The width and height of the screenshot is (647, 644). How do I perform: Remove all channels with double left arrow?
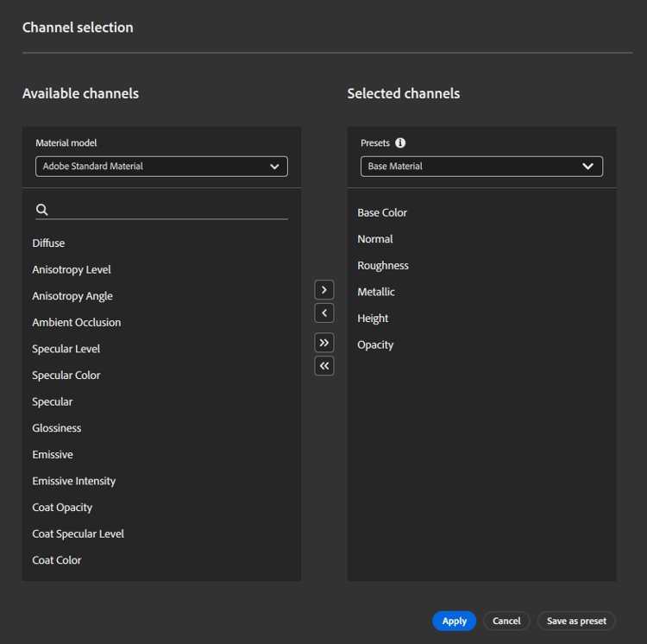[x=323, y=366]
